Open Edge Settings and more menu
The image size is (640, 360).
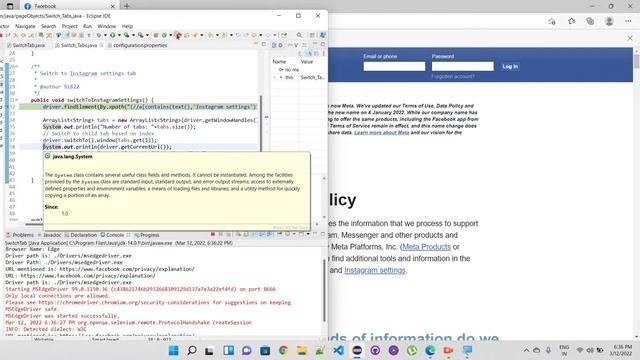(x=628, y=21)
